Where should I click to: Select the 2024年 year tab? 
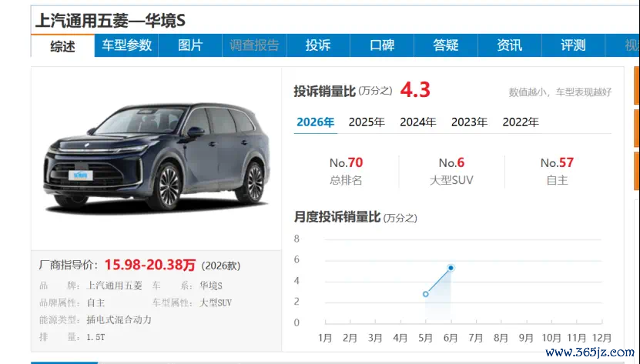[418, 122]
